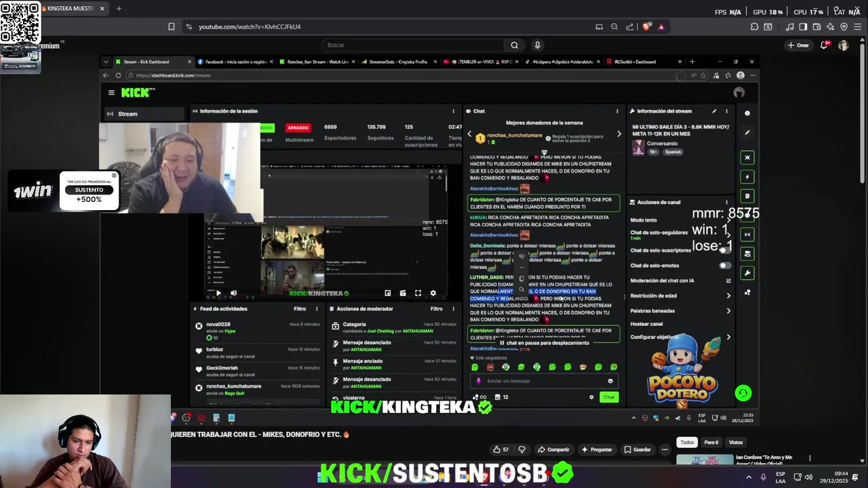Click the Compartir share button

[553, 449]
